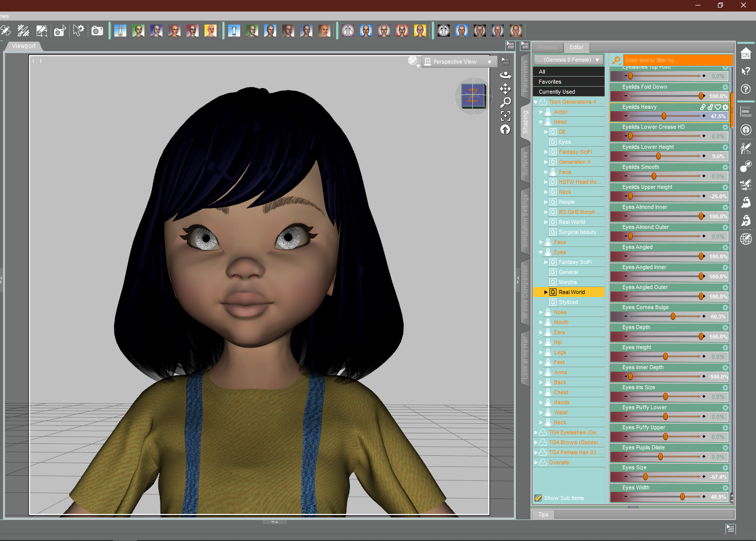Click the filter text input field
This screenshot has width=756, height=541.
point(678,60)
